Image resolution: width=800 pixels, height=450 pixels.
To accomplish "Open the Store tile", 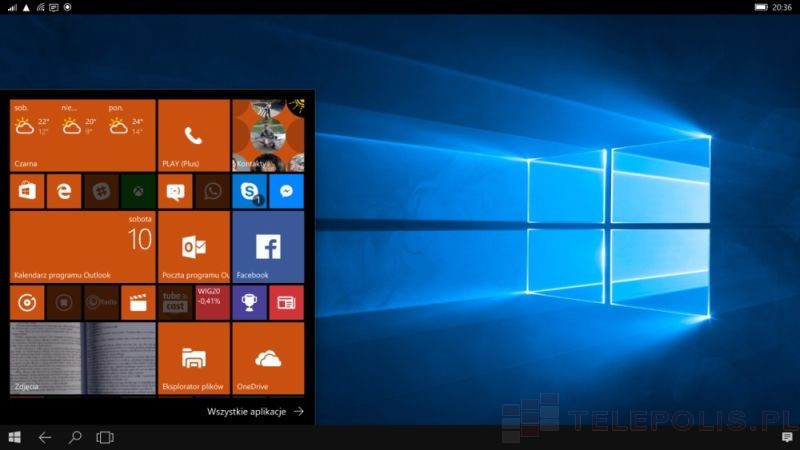I will 27,191.
